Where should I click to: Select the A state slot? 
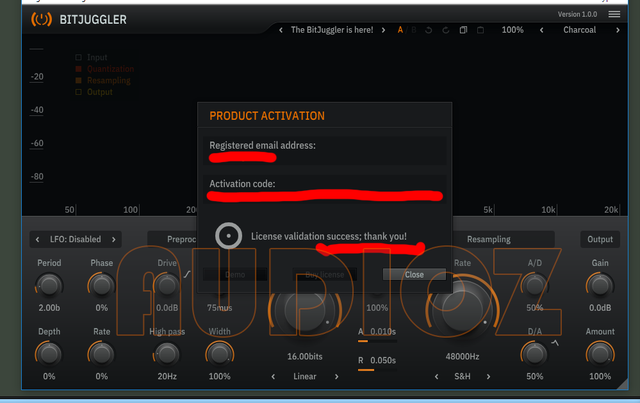400,30
